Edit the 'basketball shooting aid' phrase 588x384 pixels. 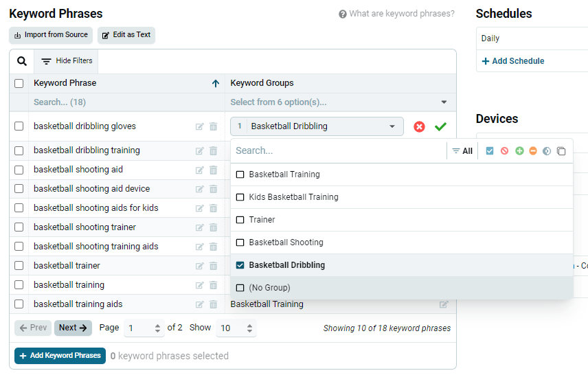point(199,170)
